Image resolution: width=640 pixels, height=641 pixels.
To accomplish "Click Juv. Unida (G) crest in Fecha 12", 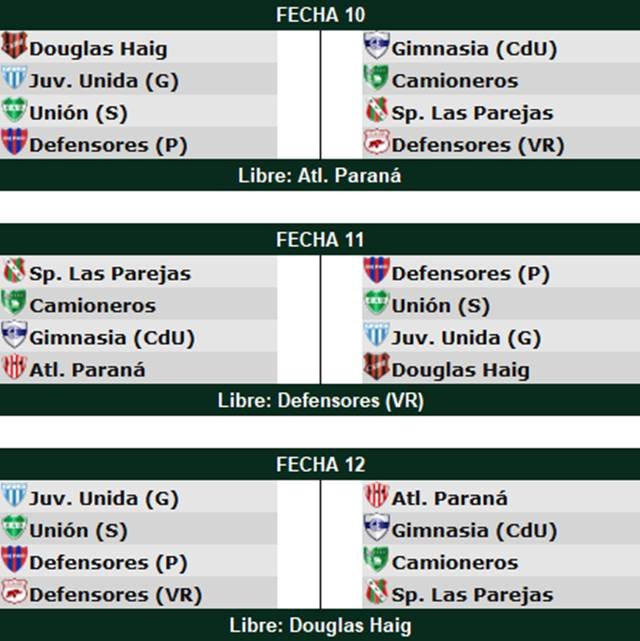I will pyautogui.click(x=14, y=496).
